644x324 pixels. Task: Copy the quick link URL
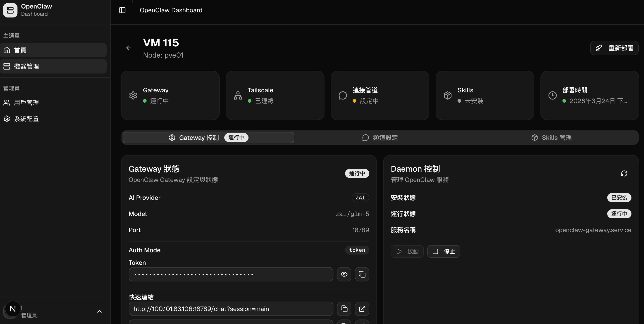[x=344, y=309]
